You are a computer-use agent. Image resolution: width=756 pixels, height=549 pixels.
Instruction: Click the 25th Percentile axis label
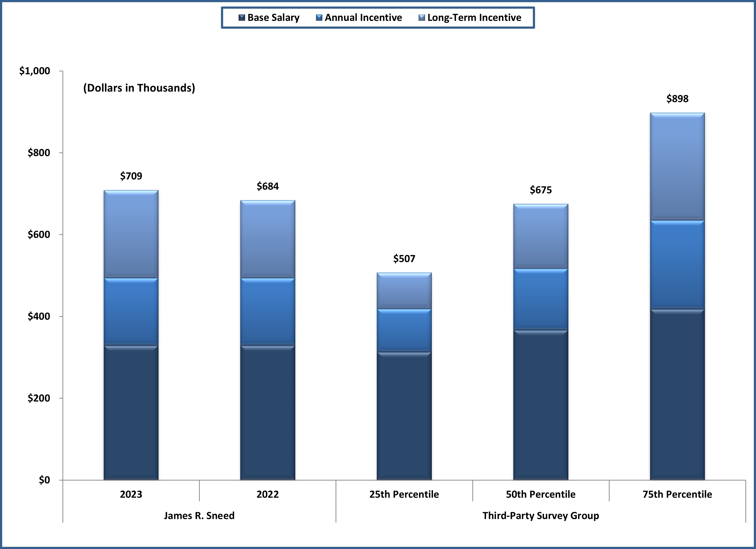tap(404, 494)
